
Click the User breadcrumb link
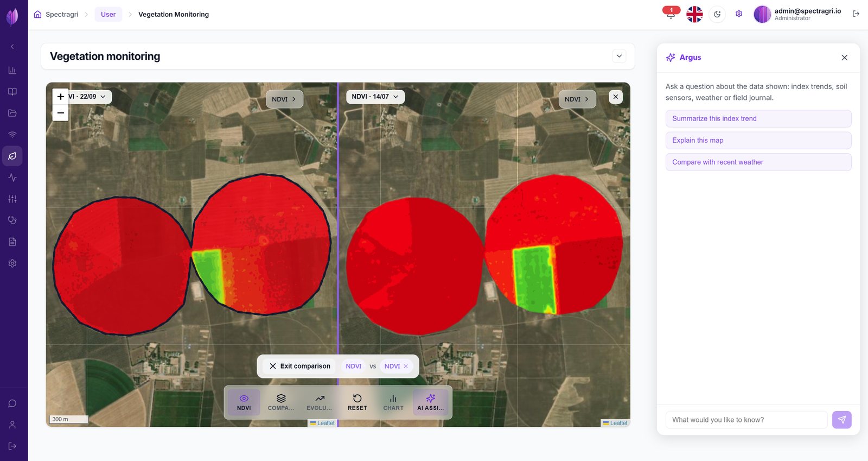point(108,15)
